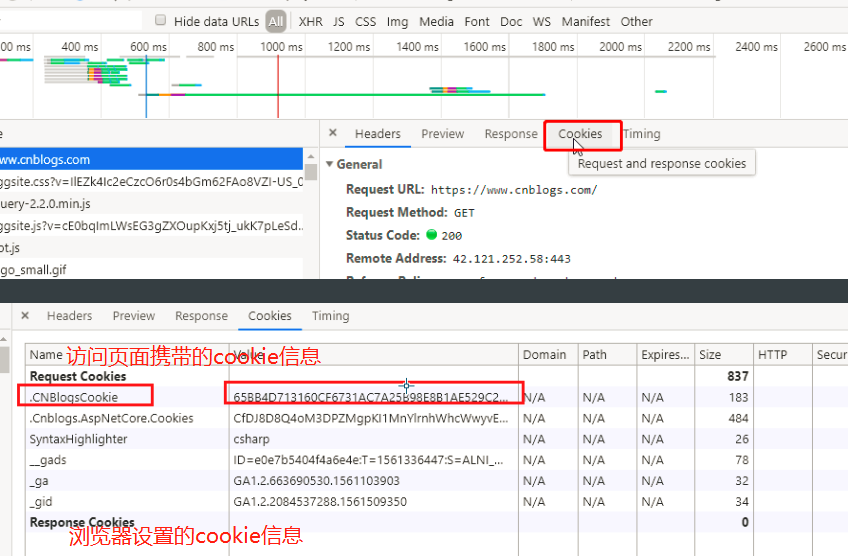Click the 1000 ms timeline marker label
The height and width of the screenshot is (556, 848).
click(281, 47)
